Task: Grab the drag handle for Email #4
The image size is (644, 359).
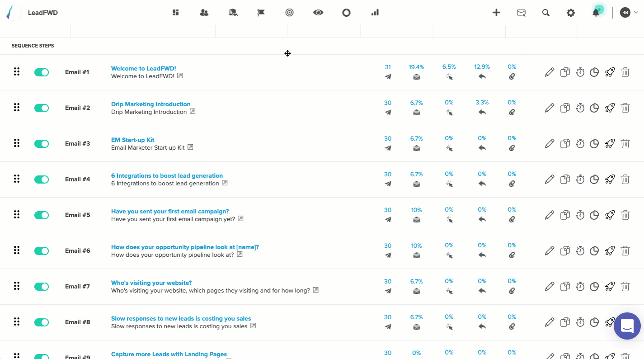Action: [x=17, y=179]
